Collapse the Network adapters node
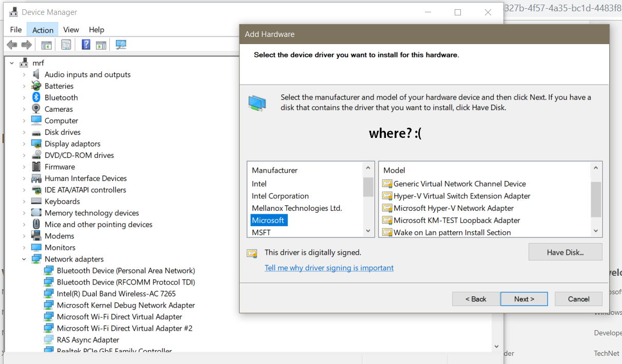 coord(24,259)
